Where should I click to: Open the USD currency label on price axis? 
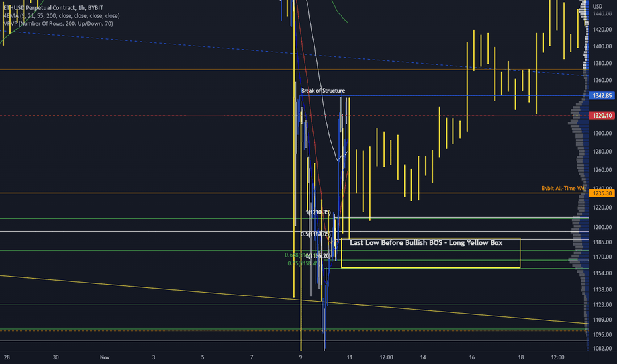coord(597,6)
